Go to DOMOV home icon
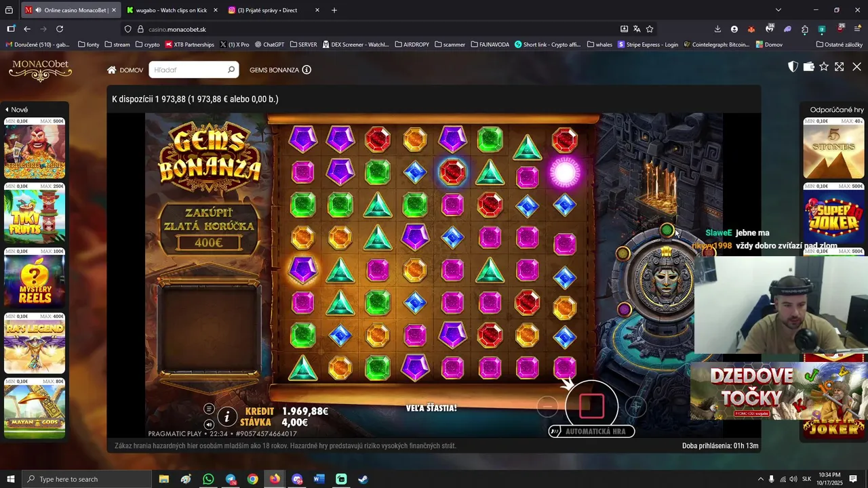 click(x=112, y=70)
